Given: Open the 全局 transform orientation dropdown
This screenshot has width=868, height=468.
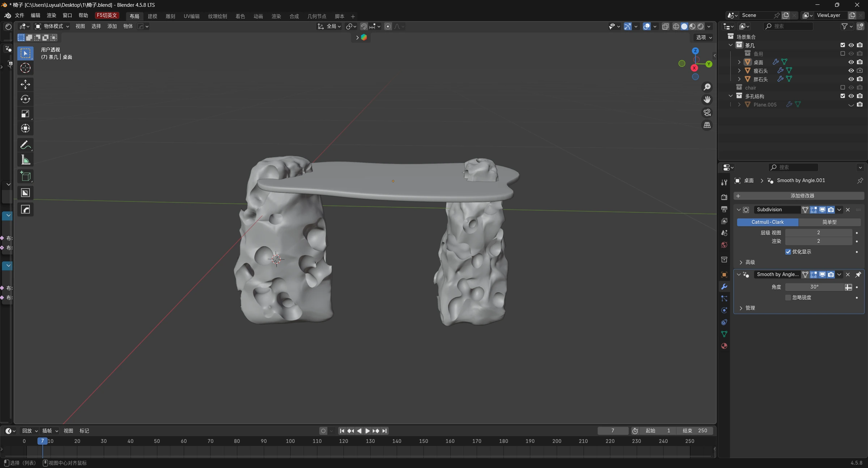Looking at the screenshot, I should (329, 26).
